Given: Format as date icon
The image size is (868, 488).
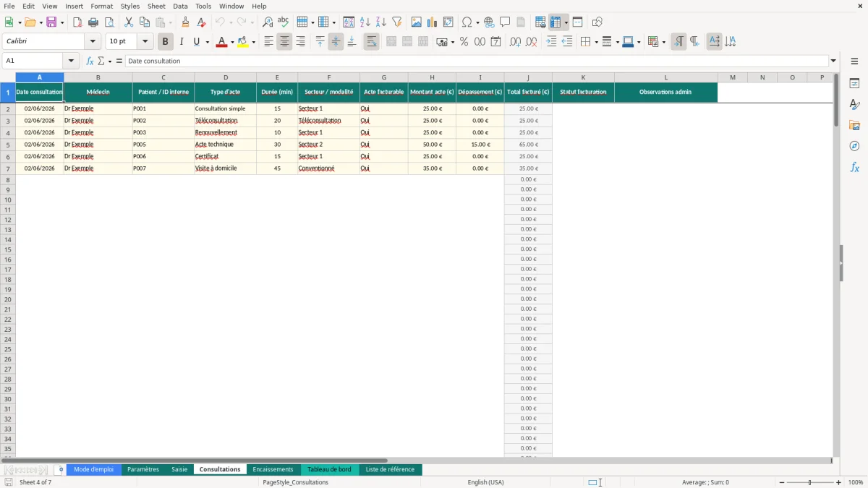Looking at the screenshot, I should tap(495, 42).
